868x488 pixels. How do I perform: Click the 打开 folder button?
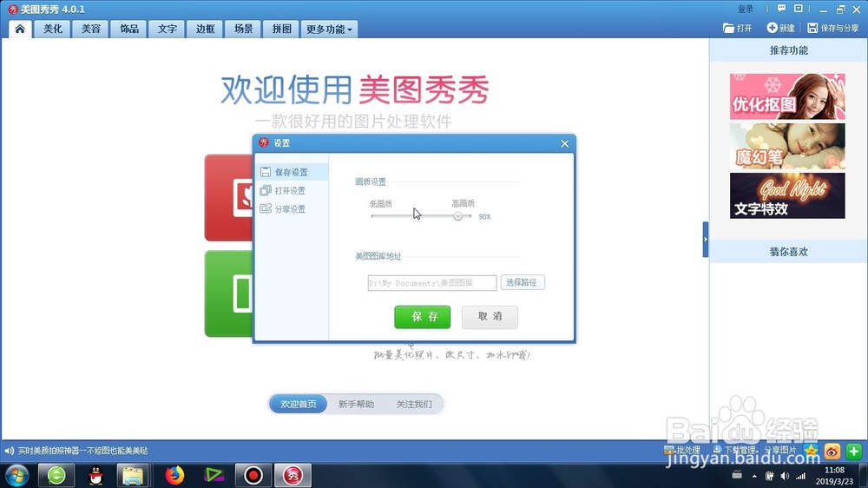(x=737, y=28)
